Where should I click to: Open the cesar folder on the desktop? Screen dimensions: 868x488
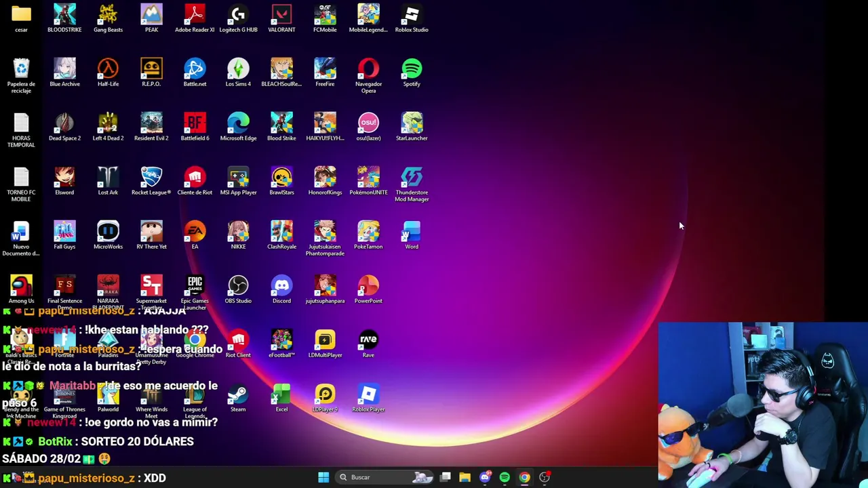click(21, 18)
